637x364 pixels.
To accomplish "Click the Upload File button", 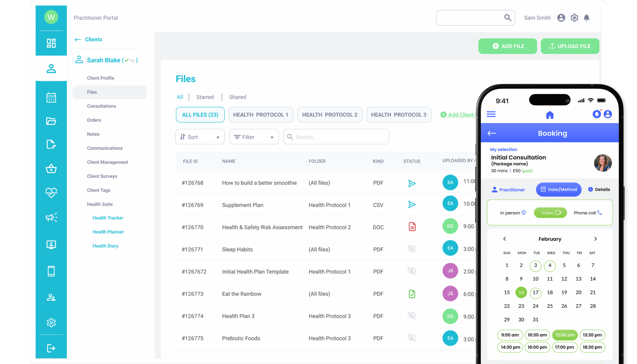I will [570, 46].
